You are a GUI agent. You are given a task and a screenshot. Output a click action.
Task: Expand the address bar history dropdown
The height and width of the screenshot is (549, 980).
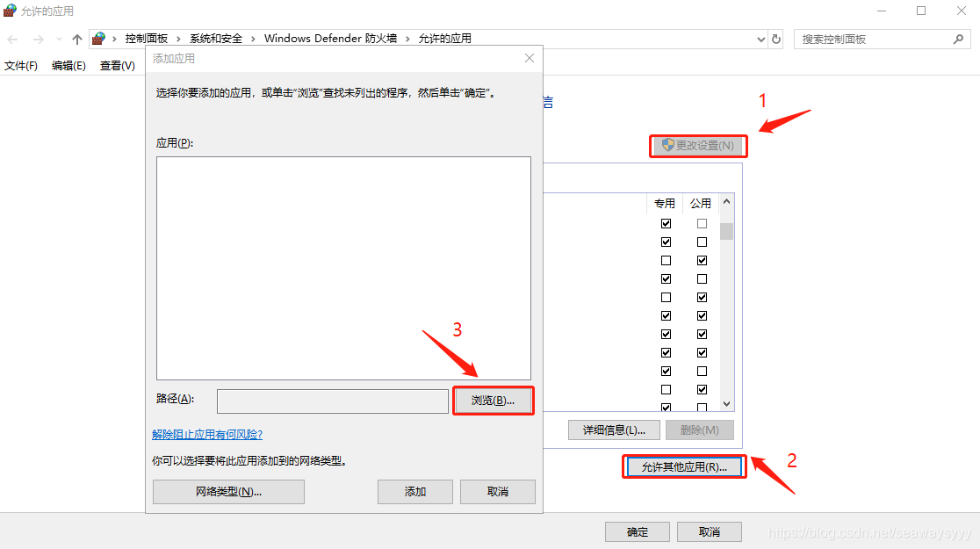(x=760, y=39)
